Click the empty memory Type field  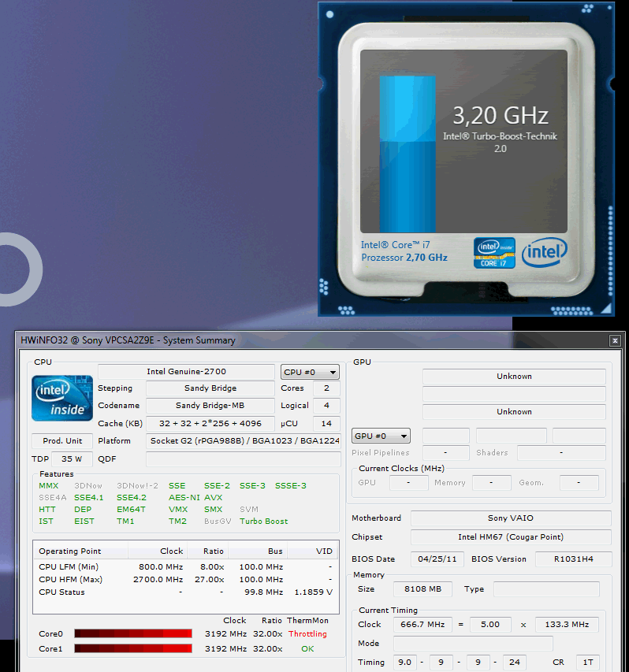pyautogui.click(x=546, y=588)
